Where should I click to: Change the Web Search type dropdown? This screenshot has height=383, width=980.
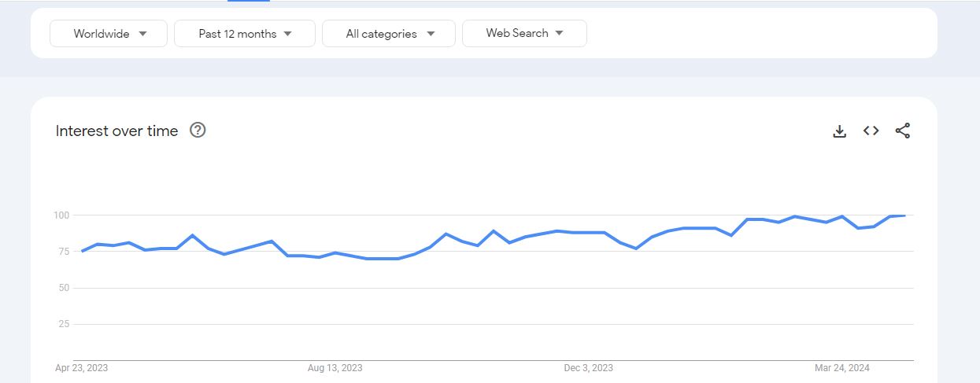tap(524, 33)
